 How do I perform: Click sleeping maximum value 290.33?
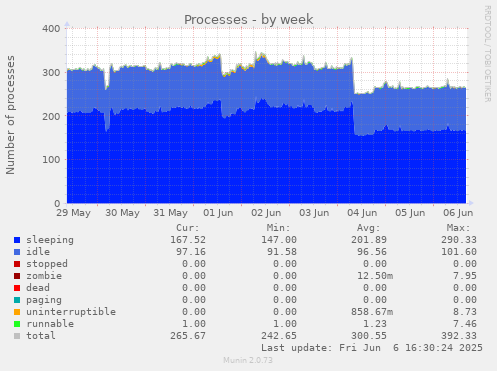coord(459,240)
